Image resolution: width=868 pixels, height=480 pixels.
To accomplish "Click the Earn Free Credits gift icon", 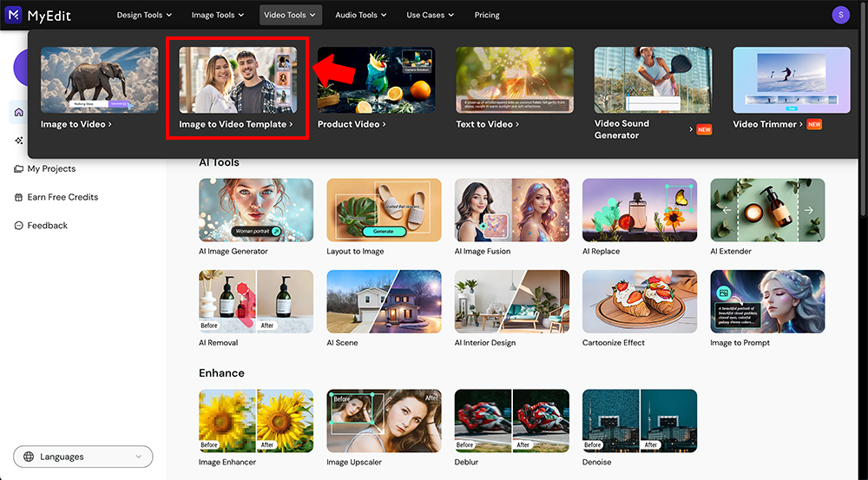I will [x=19, y=197].
